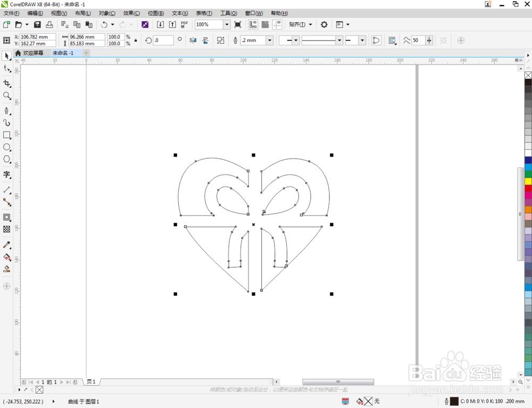Viewport: 532px width, 408px height.
Task: Select the Freehand tool
Action: (6, 111)
